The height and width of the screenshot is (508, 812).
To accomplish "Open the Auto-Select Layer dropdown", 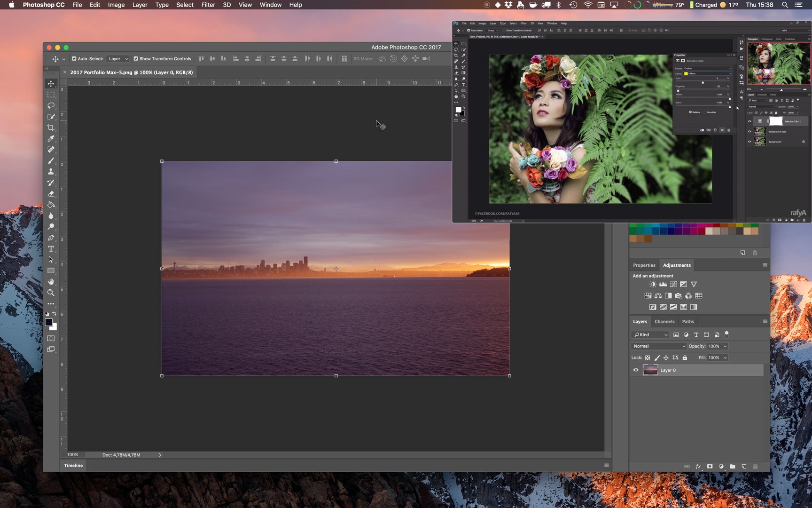I will pos(118,59).
